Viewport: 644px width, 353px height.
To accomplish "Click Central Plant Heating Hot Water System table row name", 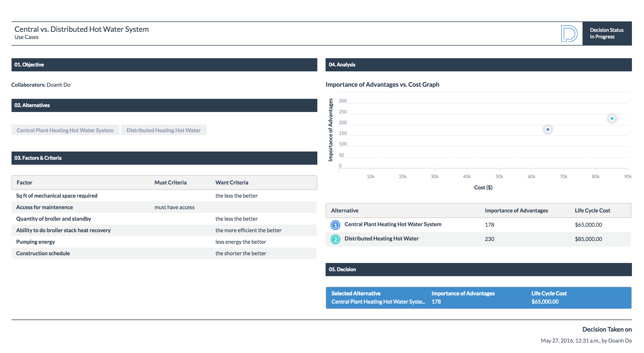I will 393,224.
